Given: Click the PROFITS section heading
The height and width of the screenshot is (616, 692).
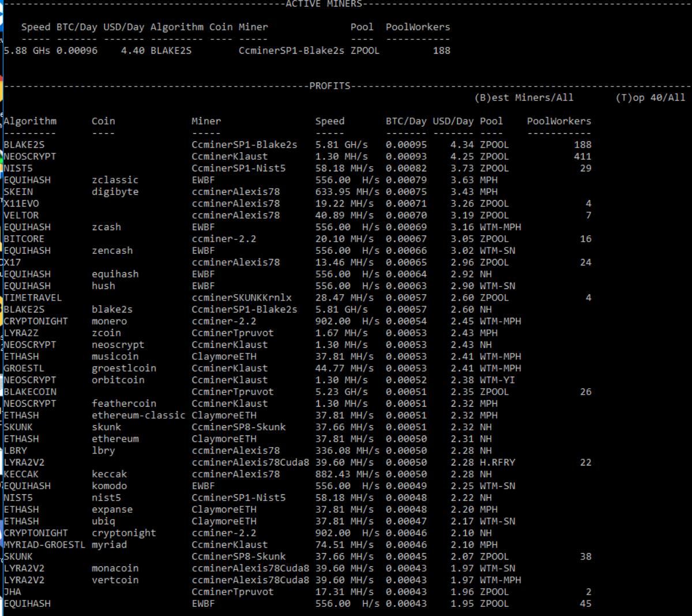Looking at the screenshot, I should [330, 86].
